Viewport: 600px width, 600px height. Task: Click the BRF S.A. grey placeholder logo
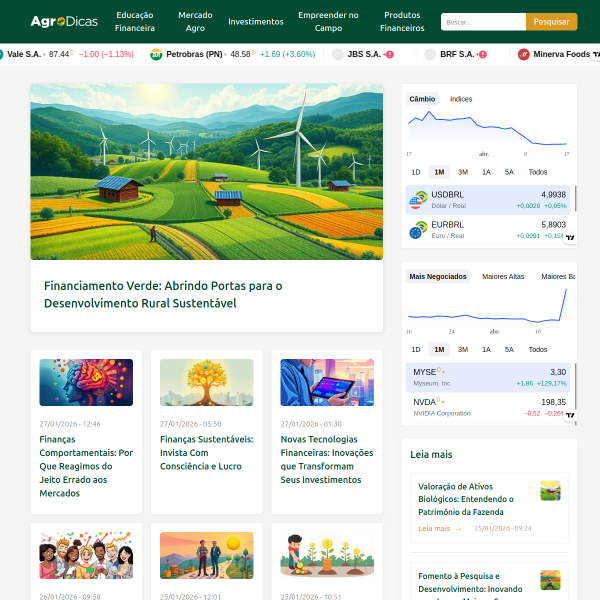430,54
